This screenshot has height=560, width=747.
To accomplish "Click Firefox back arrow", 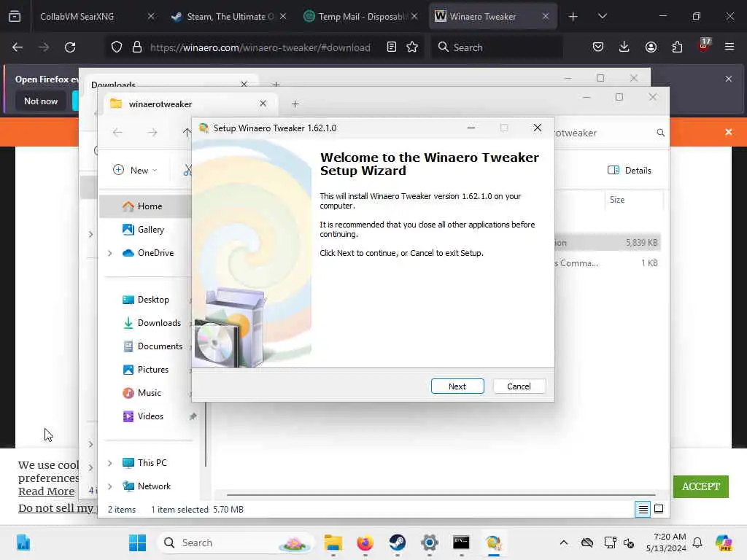I will (x=18, y=47).
